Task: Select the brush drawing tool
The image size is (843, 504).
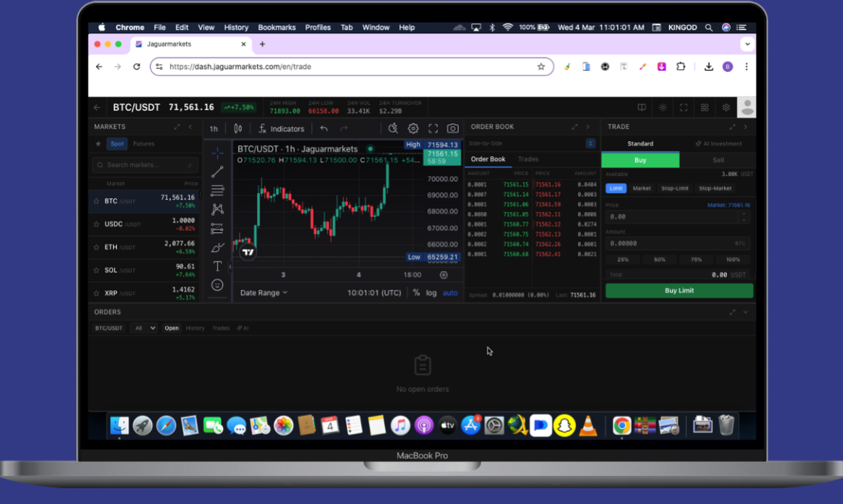Action: 218,247
